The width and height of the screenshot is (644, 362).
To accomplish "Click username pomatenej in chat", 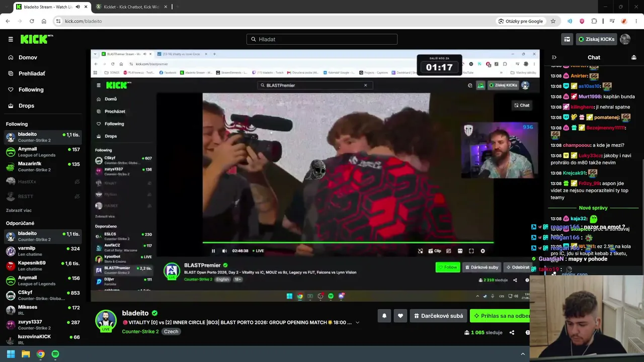I will (x=607, y=118).
